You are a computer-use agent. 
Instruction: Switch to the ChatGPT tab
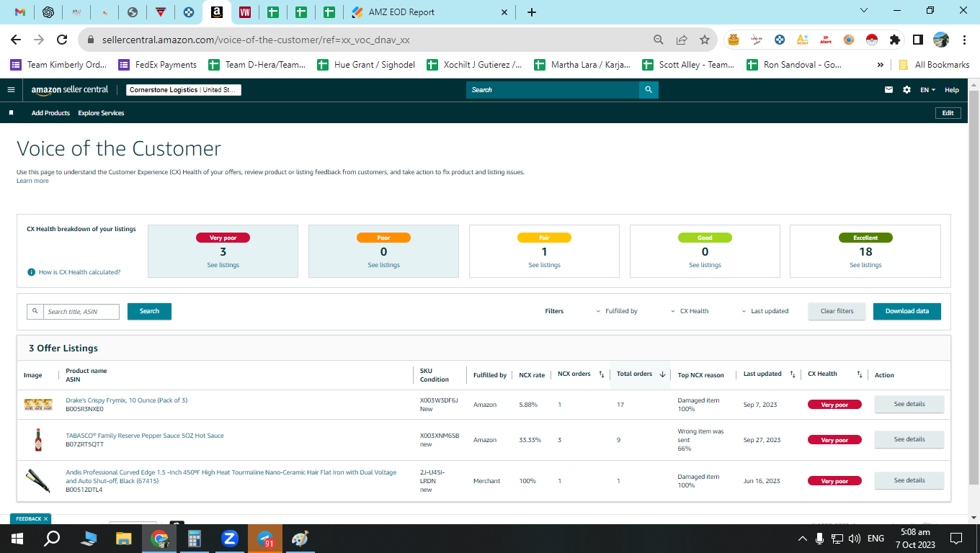(x=48, y=12)
